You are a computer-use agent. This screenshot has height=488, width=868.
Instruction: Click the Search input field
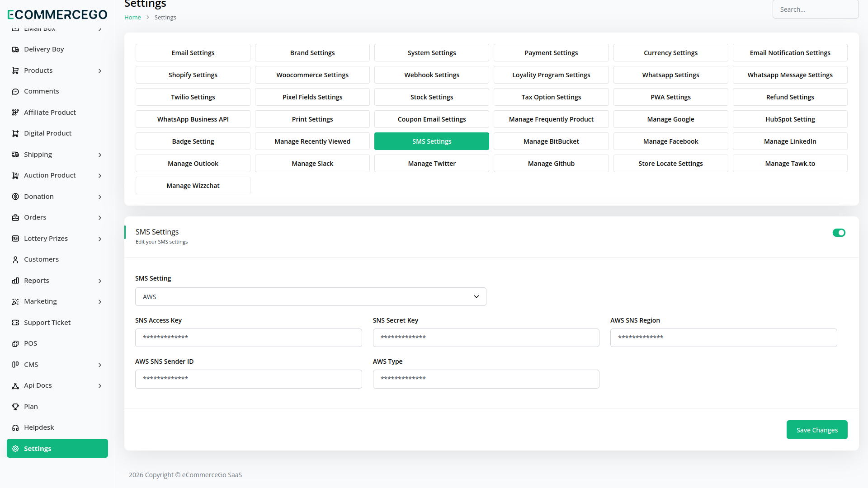[816, 9]
